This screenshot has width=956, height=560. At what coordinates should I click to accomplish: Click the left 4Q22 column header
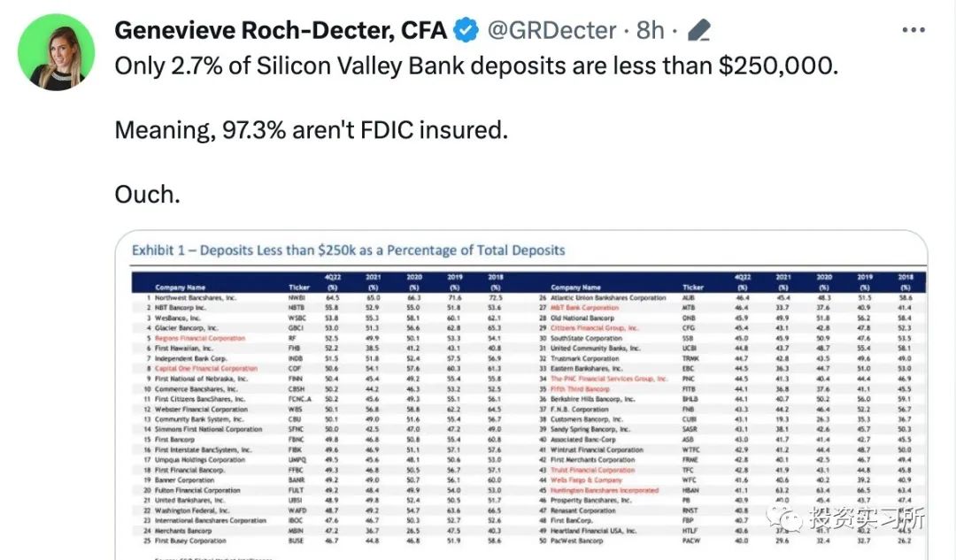coord(332,281)
